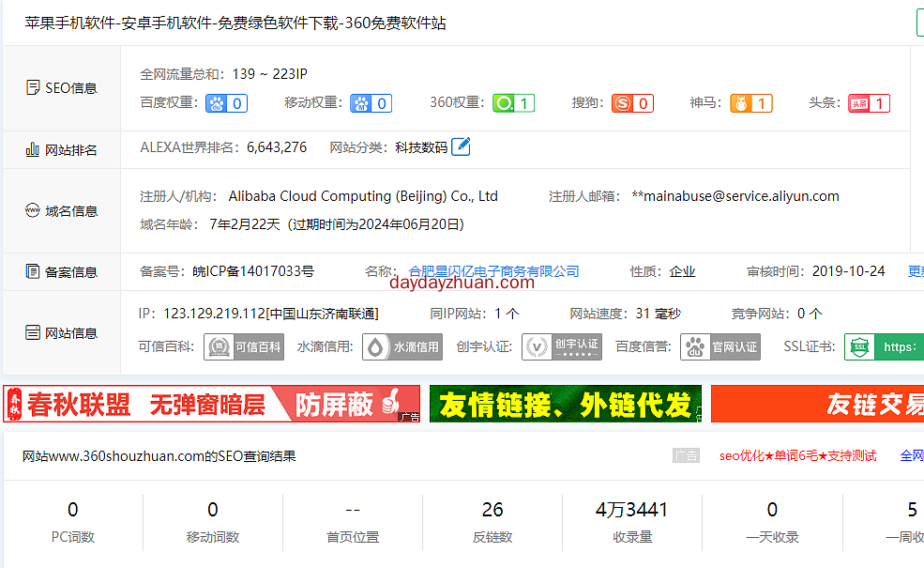Click the edit icon beside 科技数码
The image size is (924, 568).
(461, 146)
